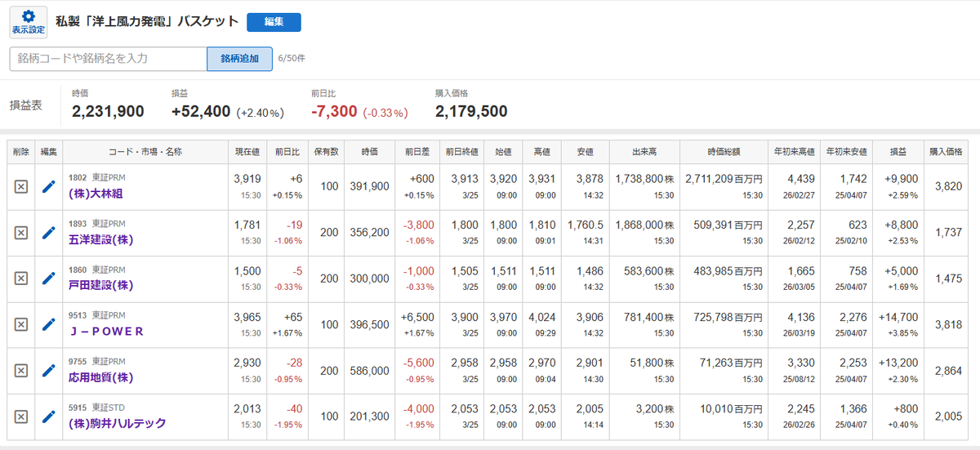Delete the (株)駒井ハルテック row
This screenshot has height=450, width=980.
21,417
